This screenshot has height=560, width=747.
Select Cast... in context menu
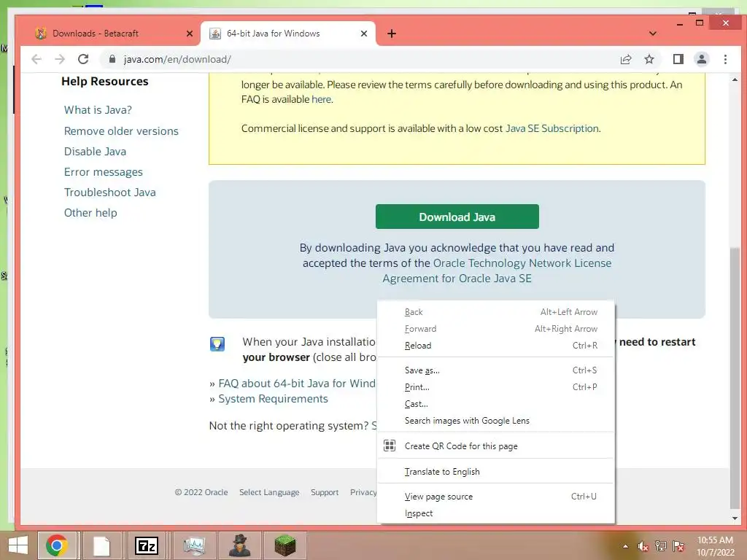pos(495,403)
